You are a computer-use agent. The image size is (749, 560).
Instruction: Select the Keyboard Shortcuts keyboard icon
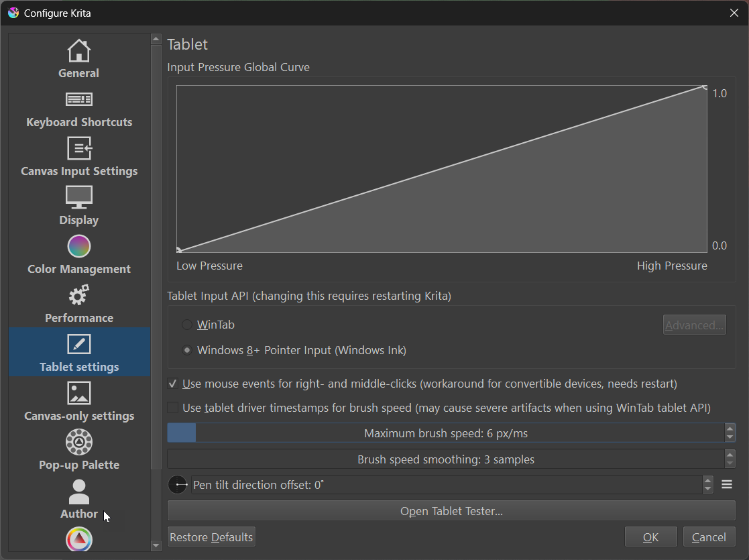tap(79, 99)
